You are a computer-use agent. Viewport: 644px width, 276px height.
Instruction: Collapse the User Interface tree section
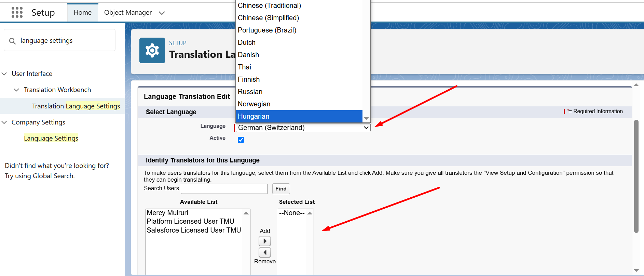(4, 74)
